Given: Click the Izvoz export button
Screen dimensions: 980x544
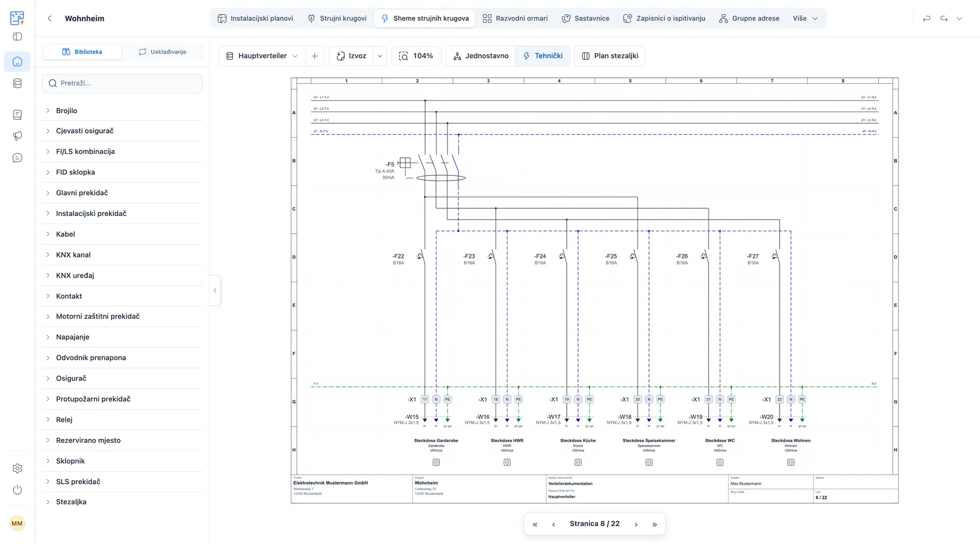Looking at the screenshot, I should point(351,56).
